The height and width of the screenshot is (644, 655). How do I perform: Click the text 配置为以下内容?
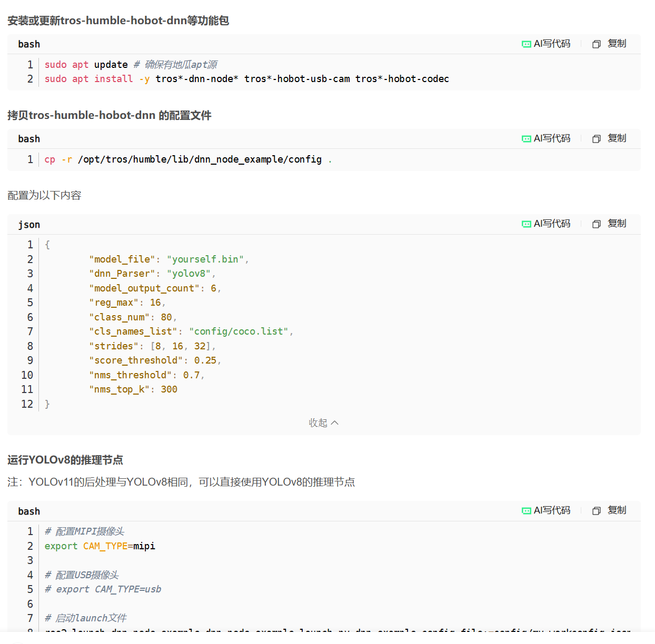[x=44, y=195]
